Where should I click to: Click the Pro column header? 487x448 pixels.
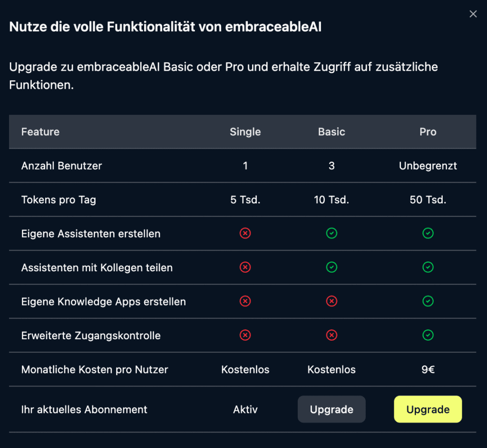(x=428, y=132)
